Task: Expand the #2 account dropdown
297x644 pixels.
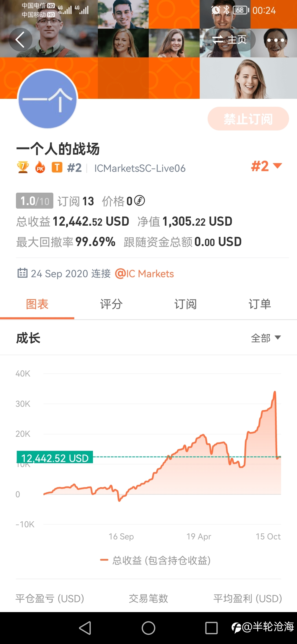Action: tap(266, 166)
